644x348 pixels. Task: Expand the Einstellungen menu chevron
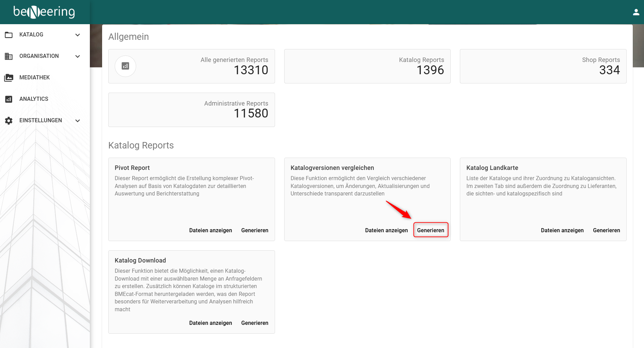pyautogui.click(x=78, y=121)
